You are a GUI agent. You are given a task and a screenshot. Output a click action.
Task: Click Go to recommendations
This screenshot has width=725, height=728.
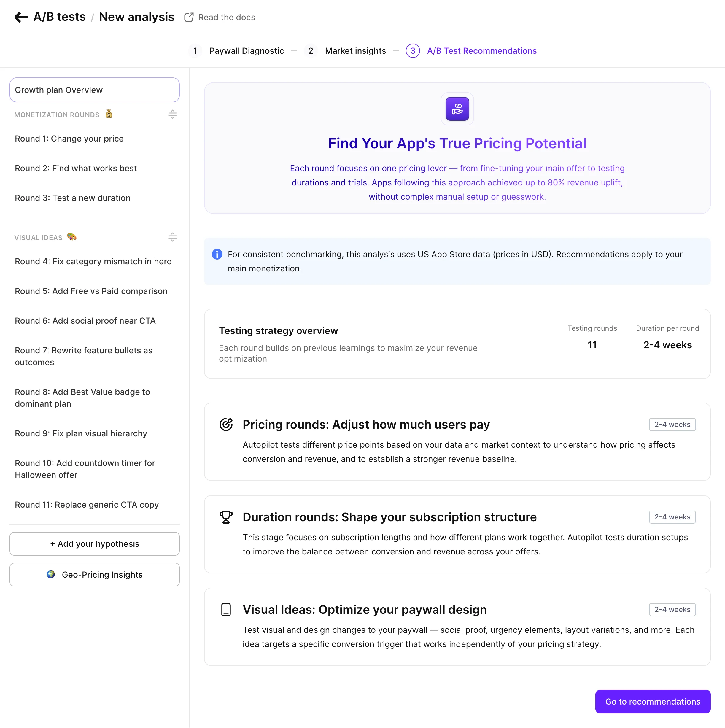(x=653, y=701)
